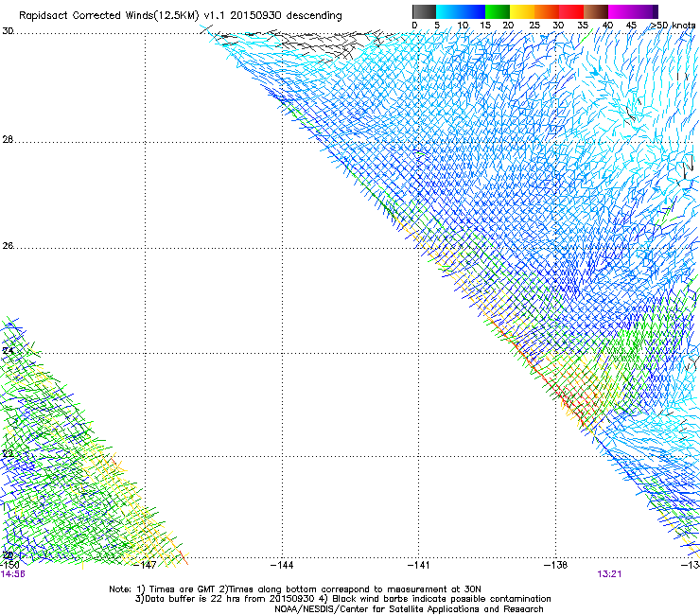Click the note '1) Times are GMT'
700x615 pixels.
click(177, 589)
